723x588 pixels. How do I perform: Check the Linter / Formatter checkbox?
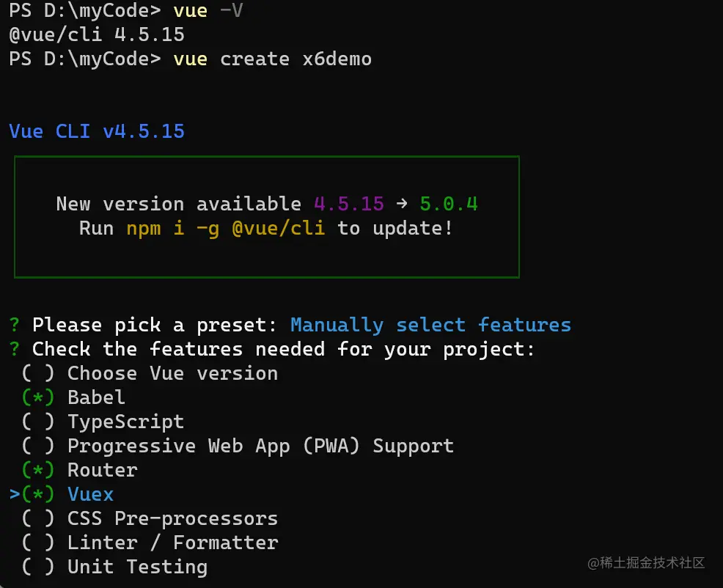coord(38,543)
